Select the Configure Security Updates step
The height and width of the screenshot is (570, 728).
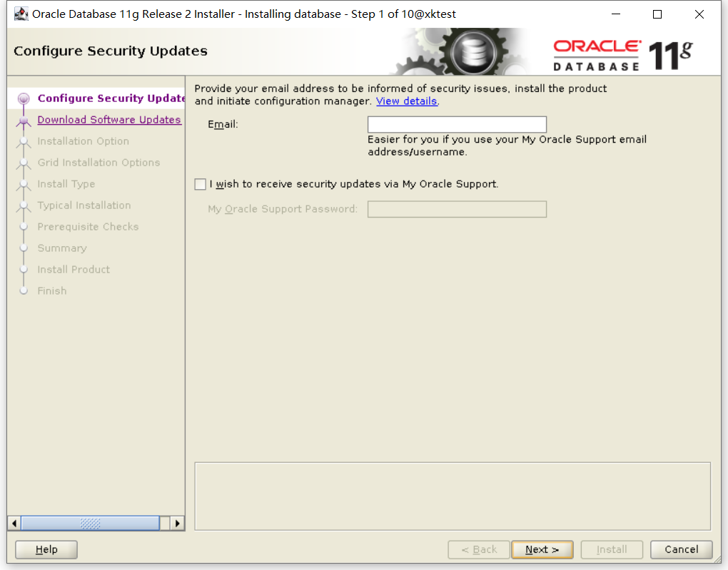point(111,98)
